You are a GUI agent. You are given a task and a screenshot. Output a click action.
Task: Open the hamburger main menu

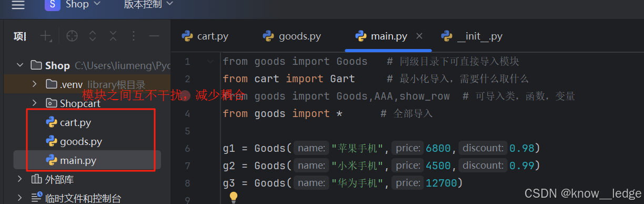(18, 5)
